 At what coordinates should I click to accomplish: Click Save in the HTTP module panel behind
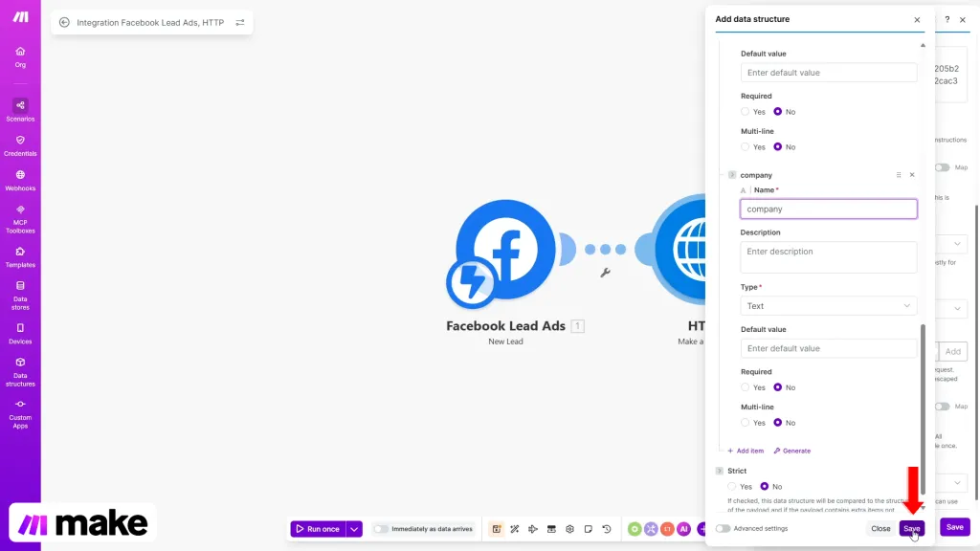point(954,527)
